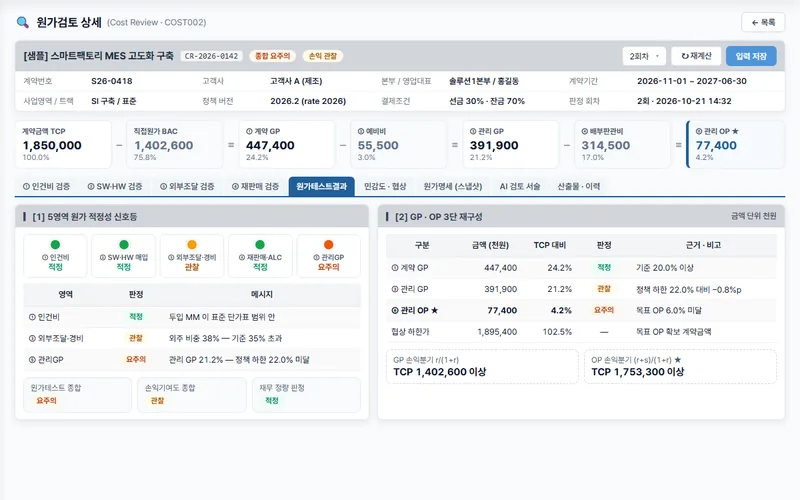The image size is (800, 500).
Task: Click the 재무 정량 판정 적정 card
Action: pyautogui.click(x=306, y=394)
